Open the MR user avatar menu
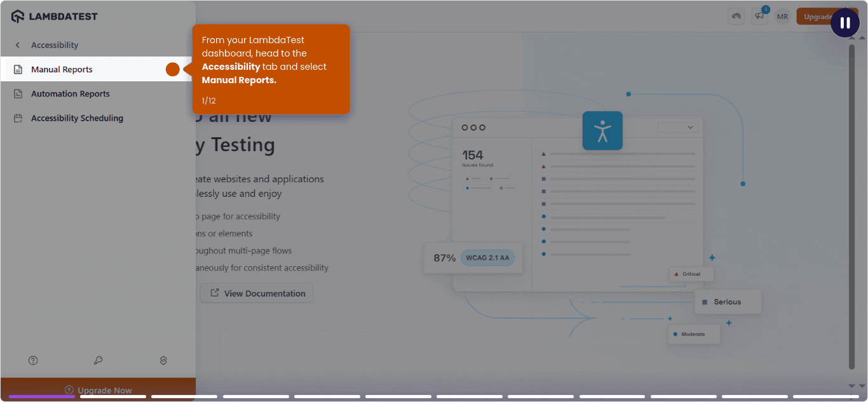The width and height of the screenshot is (868, 402). pos(782,17)
